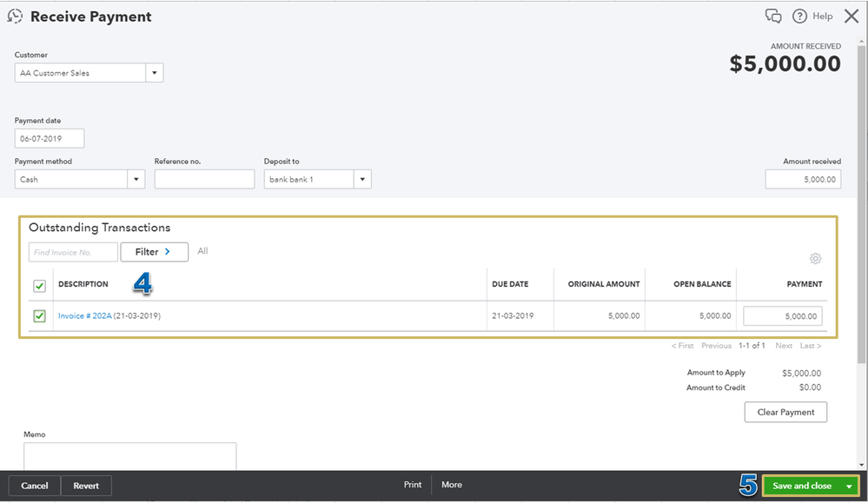Image resolution: width=868 pixels, height=503 pixels.
Task: Click the 1-1 of 1 page indicator
Action: (x=752, y=345)
